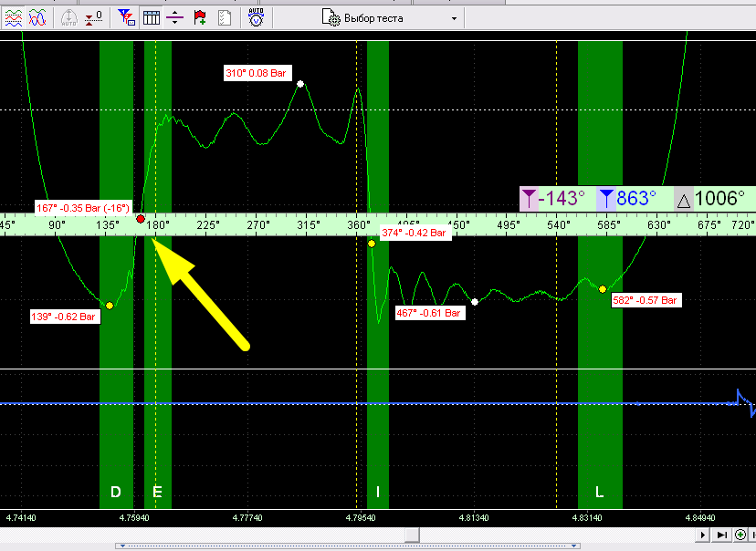Click the 630° tick on the angle ruler
Image resolution: width=756 pixels, height=551 pixels.
click(659, 225)
